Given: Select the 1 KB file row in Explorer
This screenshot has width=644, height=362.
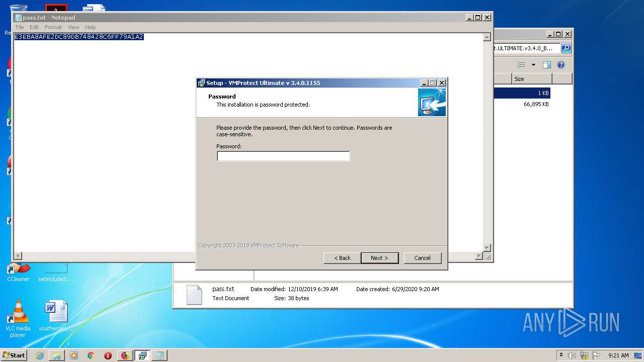Looking at the screenshot, I should [522, 93].
